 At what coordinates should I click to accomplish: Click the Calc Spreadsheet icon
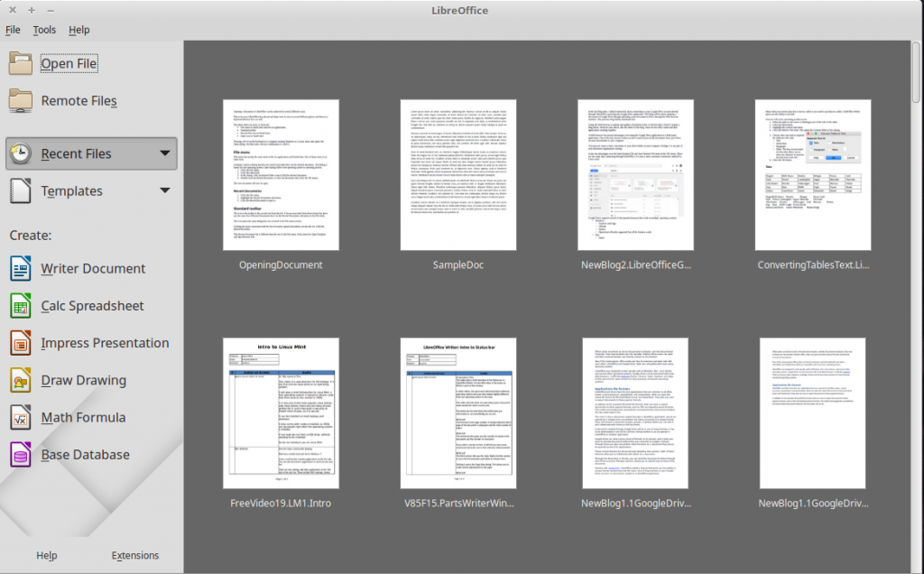coord(21,305)
